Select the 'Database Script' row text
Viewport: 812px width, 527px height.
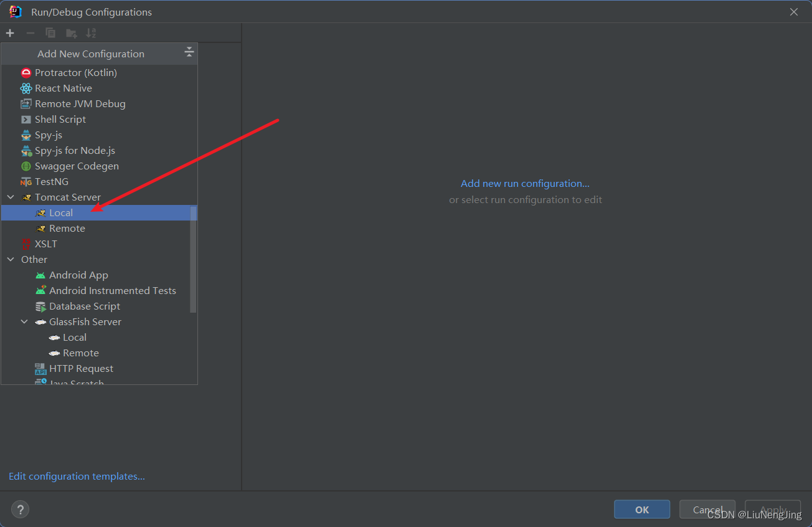(85, 306)
